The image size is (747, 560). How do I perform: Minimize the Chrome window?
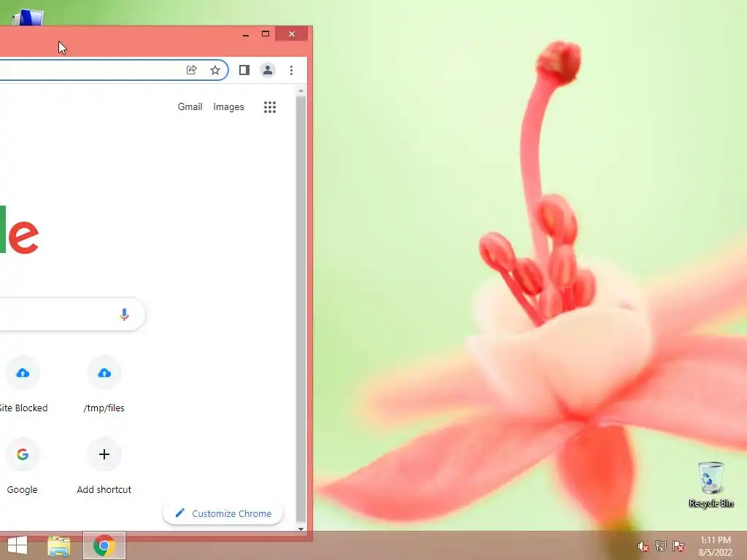pos(246,34)
